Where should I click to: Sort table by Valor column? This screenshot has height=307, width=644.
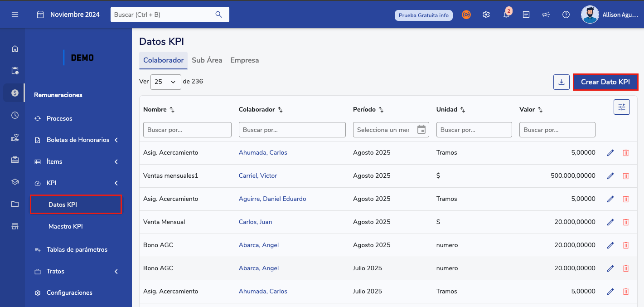(x=540, y=110)
